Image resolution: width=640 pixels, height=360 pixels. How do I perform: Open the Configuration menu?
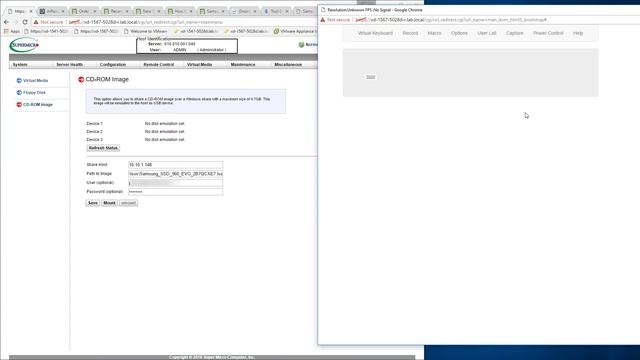click(x=113, y=64)
